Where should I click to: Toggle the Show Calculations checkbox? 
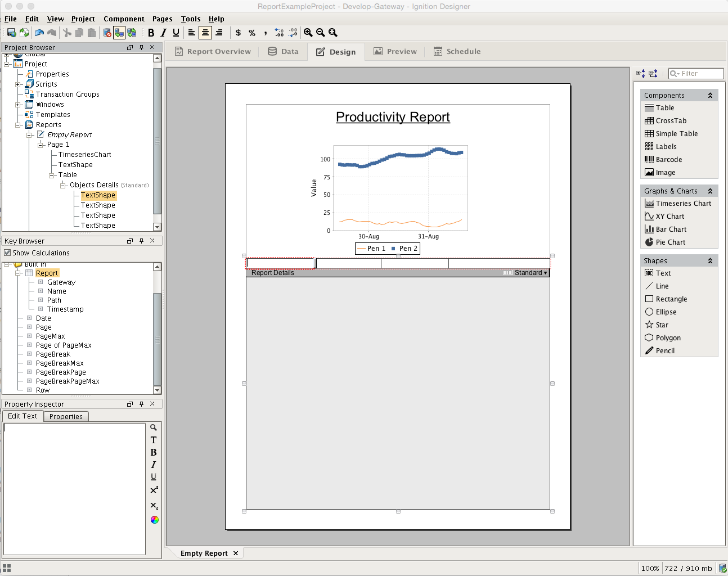(x=7, y=253)
